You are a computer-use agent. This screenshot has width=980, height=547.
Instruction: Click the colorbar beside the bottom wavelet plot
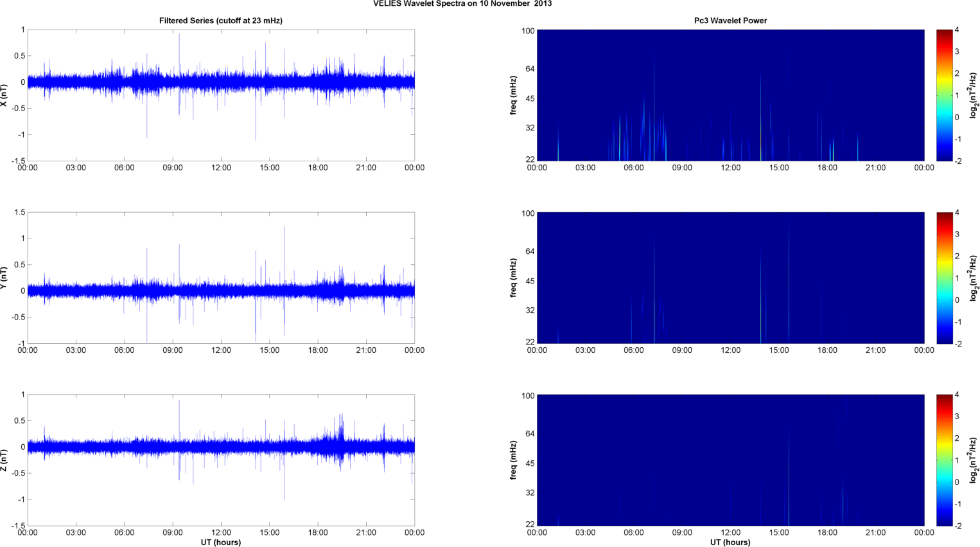pyautogui.click(x=944, y=460)
